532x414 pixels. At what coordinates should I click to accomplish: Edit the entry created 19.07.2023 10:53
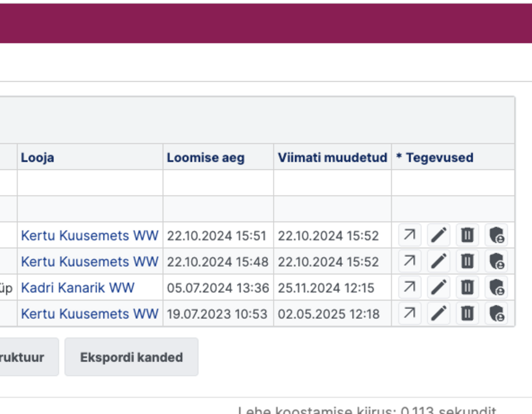click(x=439, y=313)
